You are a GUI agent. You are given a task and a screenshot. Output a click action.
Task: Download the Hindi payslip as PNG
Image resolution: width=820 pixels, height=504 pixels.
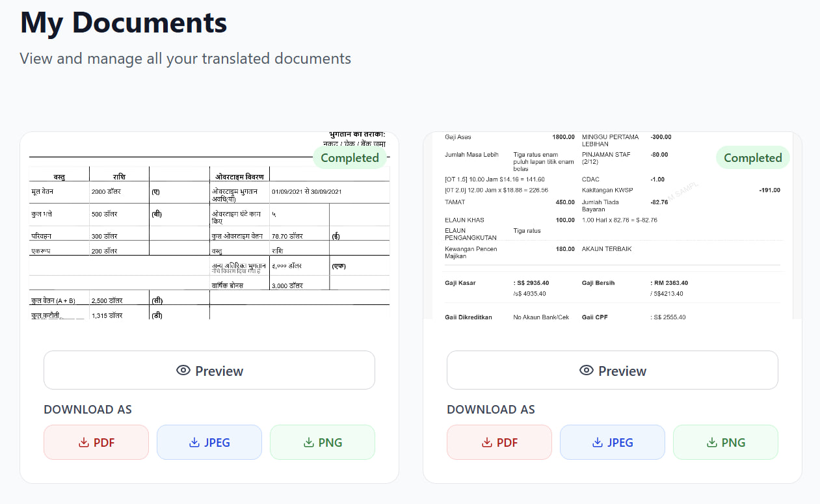coord(323,442)
